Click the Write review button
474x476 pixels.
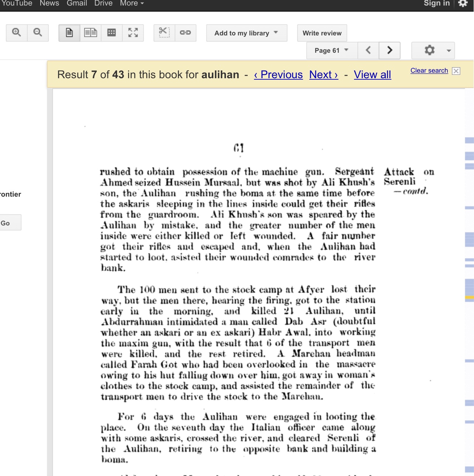pyautogui.click(x=322, y=33)
